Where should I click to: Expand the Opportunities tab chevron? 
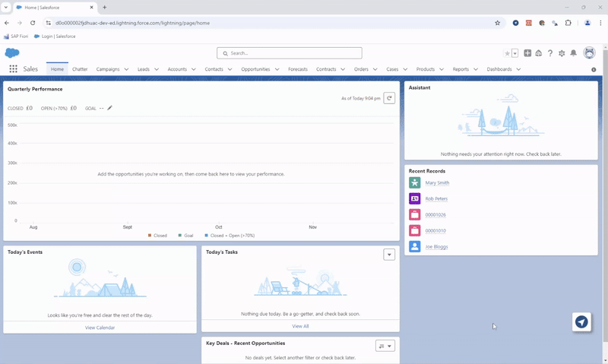click(x=277, y=69)
